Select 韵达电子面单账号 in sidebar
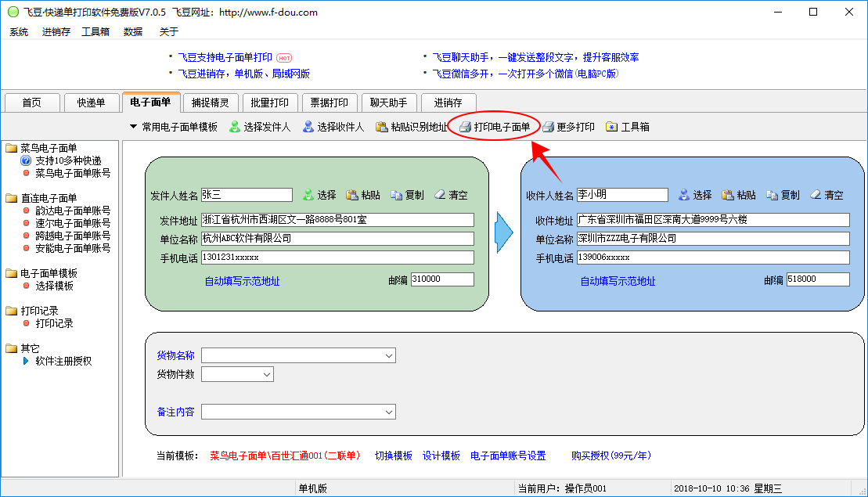868x497 pixels. pyautogui.click(x=73, y=211)
